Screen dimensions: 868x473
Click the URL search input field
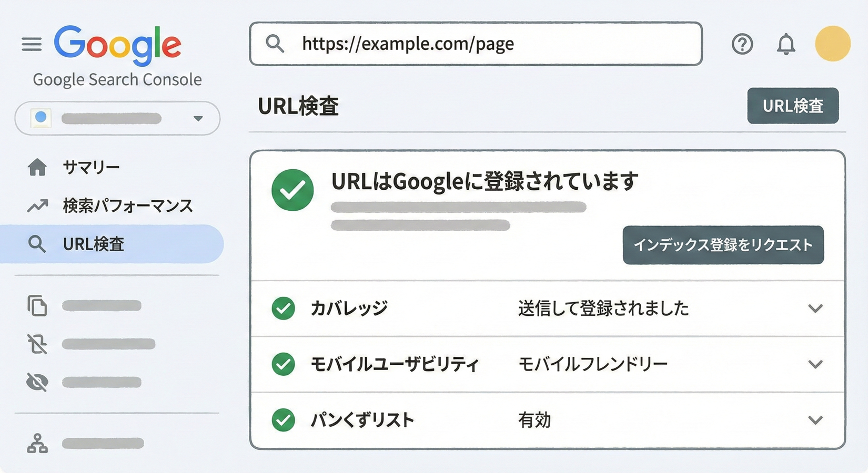click(473, 44)
